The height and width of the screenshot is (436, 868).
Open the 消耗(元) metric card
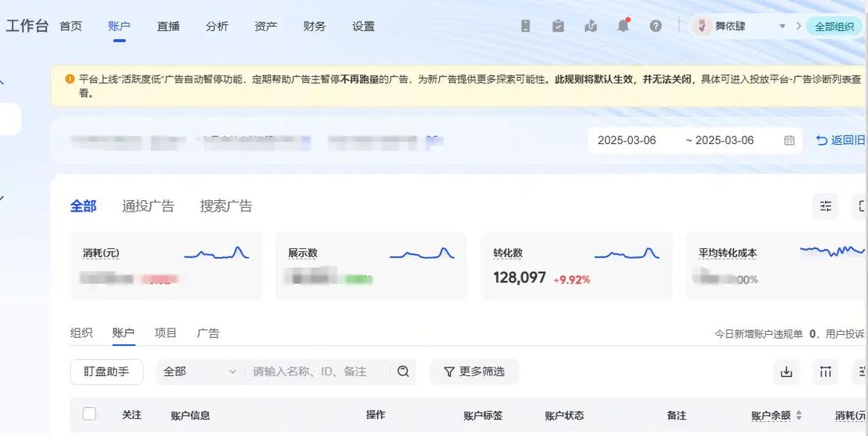(167, 266)
